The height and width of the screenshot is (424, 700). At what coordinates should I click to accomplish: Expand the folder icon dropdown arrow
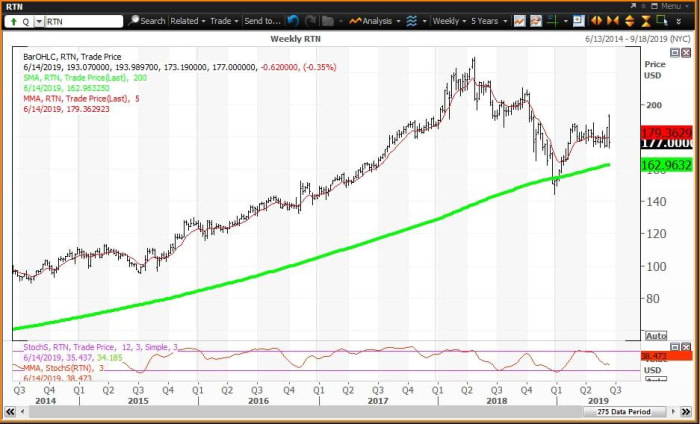[x=341, y=21]
